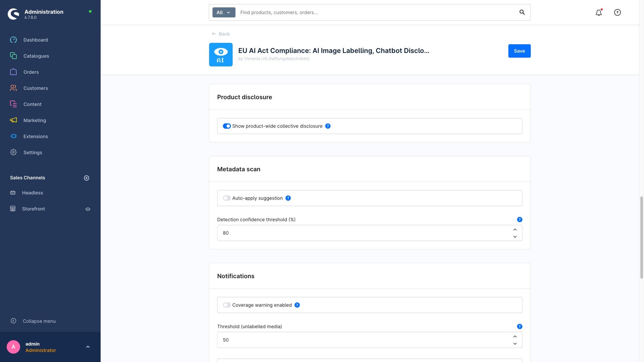This screenshot has width=644, height=362.
Task: Click the Administration title
Action: [44, 12]
